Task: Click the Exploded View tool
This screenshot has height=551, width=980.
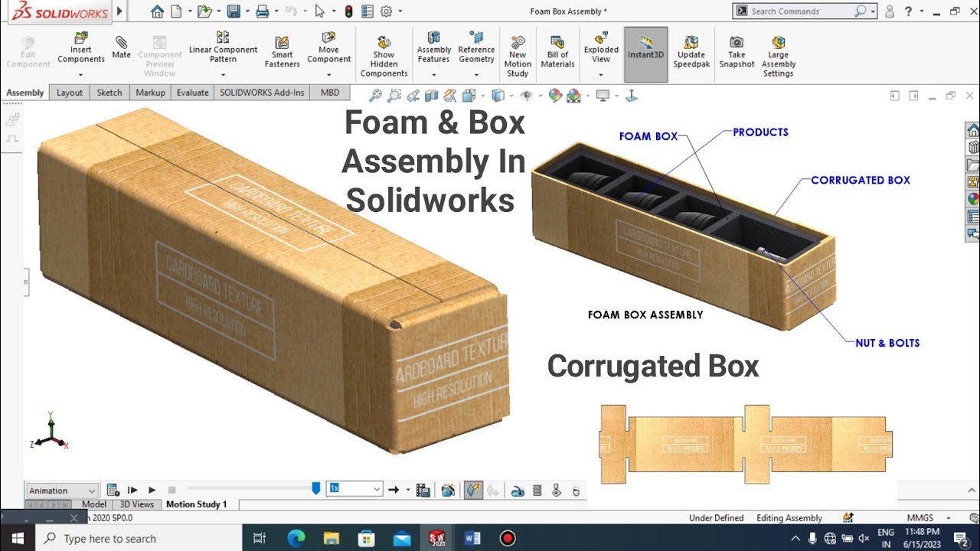Action: 601,47
